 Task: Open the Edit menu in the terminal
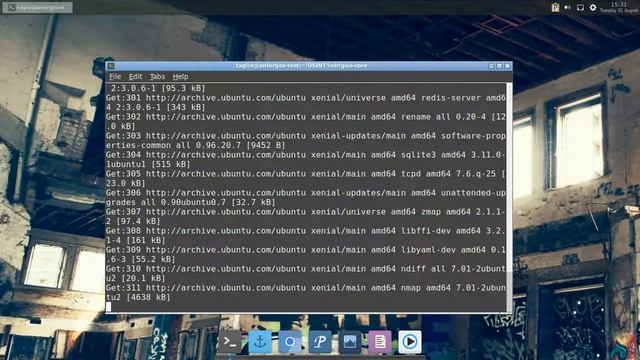click(136, 76)
